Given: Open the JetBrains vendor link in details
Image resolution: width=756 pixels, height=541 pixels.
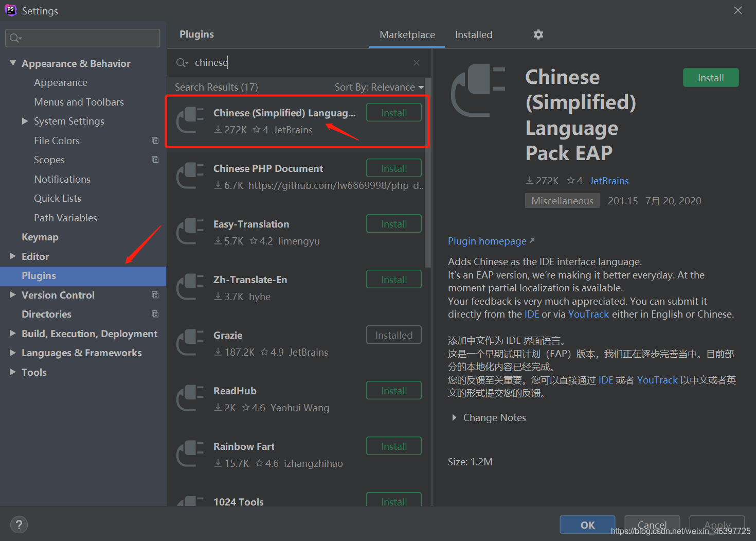Looking at the screenshot, I should [609, 181].
